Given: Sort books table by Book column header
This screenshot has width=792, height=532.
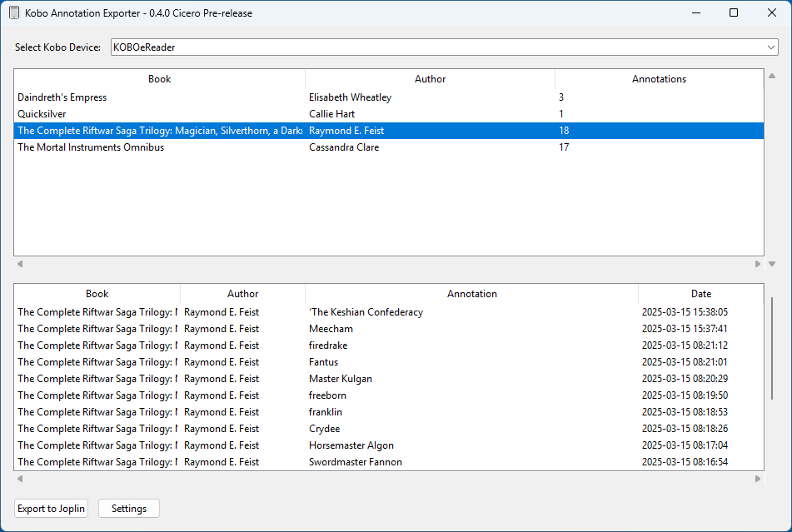Looking at the screenshot, I should pos(159,79).
